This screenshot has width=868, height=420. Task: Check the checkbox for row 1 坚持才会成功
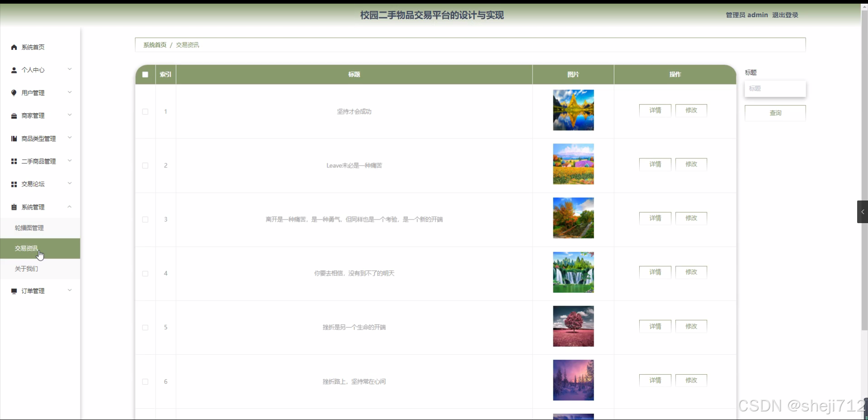[x=145, y=111]
